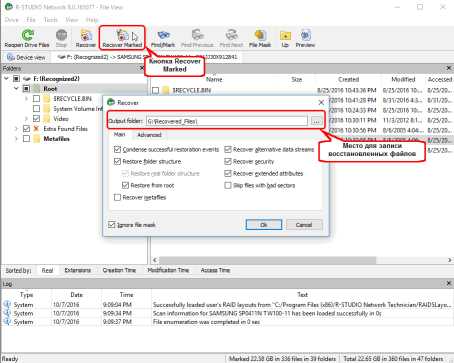454x363 pixels.
Task: Click the Recover toolbar icon
Action: tap(86, 38)
